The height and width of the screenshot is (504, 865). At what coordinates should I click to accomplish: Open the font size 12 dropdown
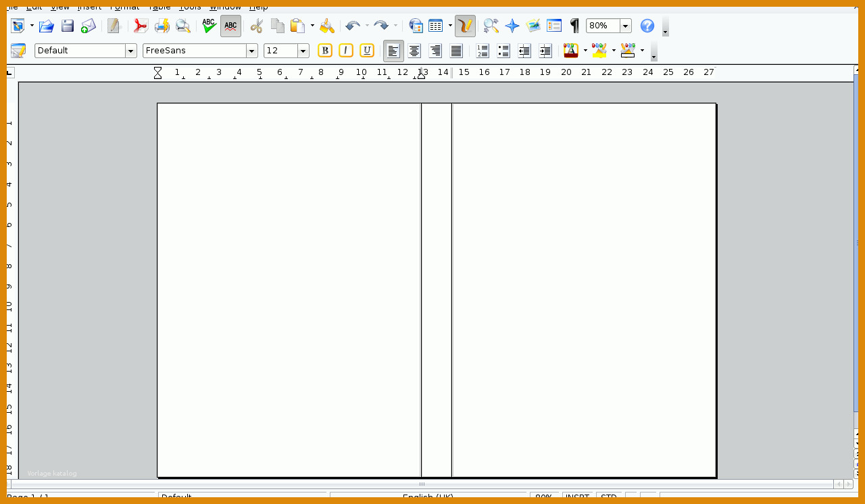click(x=303, y=51)
